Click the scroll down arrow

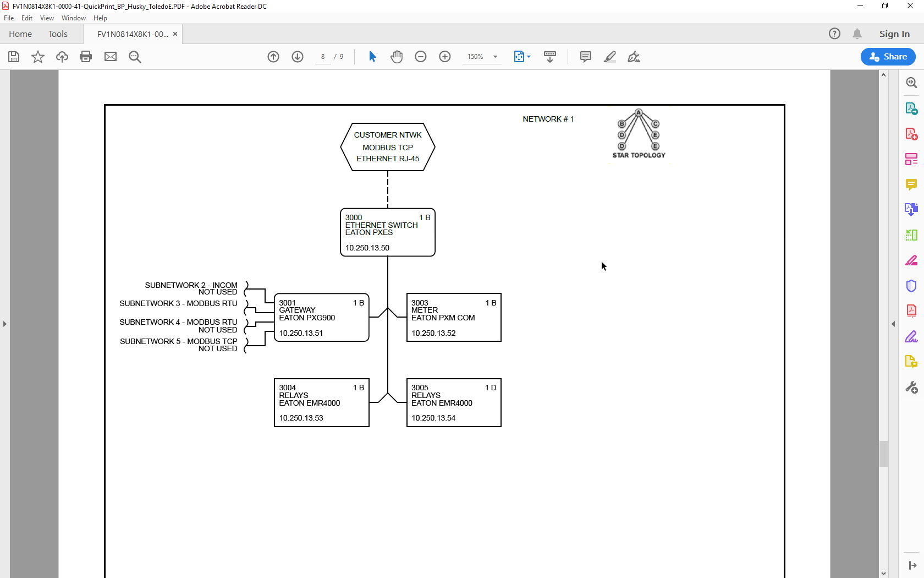point(883,573)
